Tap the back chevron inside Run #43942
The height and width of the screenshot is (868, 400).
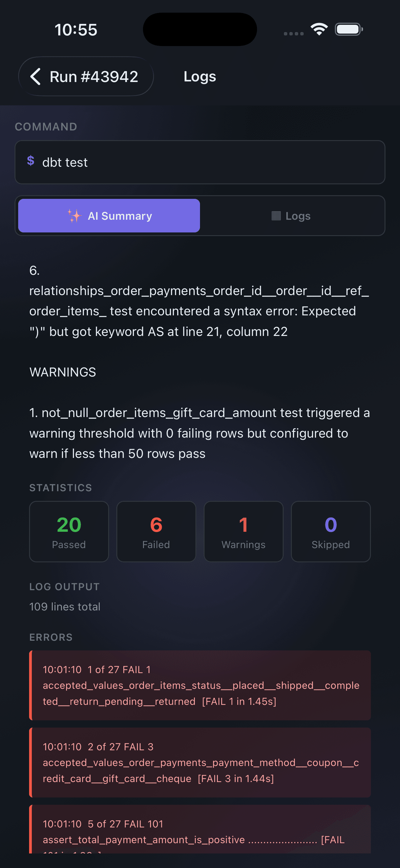[x=36, y=77]
